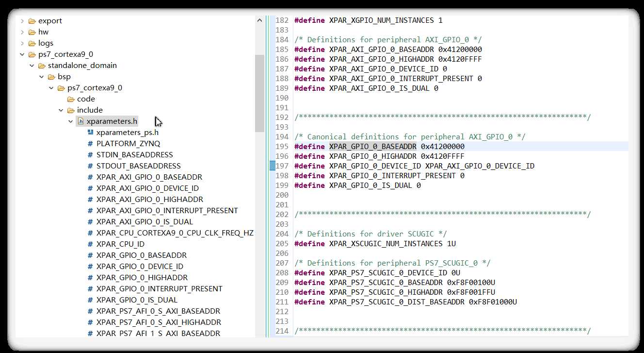Click the marker beside editor line 197
Viewport: 644px width, 353px height.
[272, 166]
